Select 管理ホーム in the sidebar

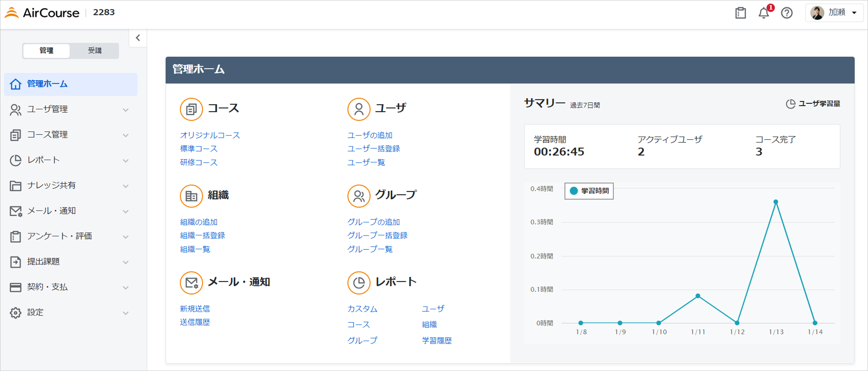click(x=70, y=84)
